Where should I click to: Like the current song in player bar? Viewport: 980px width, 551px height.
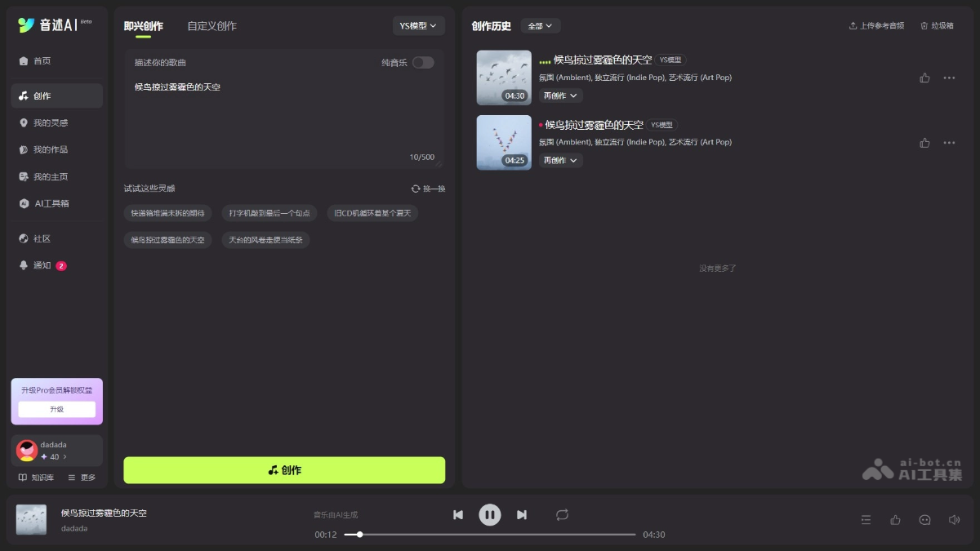tap(895, 519)
